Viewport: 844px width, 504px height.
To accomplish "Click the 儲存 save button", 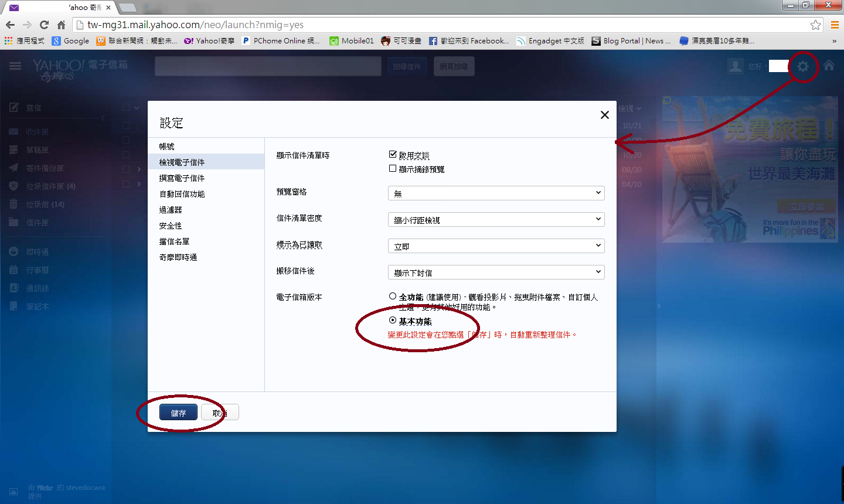I will [178, 413].
